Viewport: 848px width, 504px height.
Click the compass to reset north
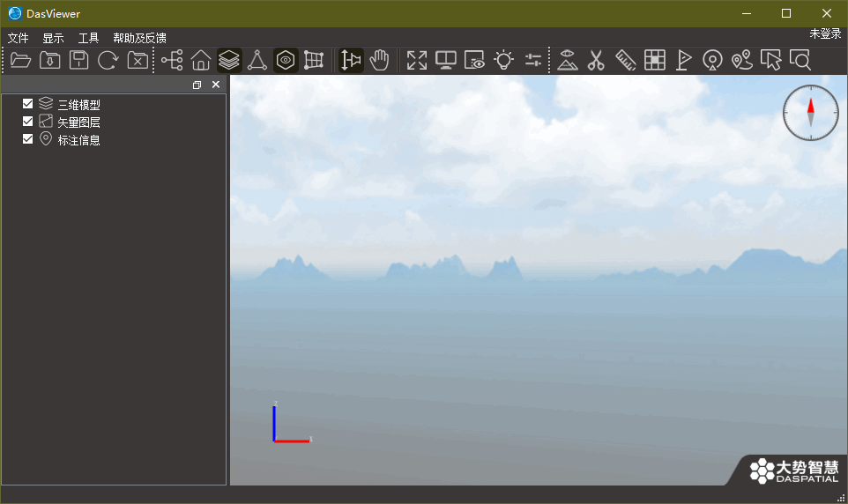click(x=811, y=113)
